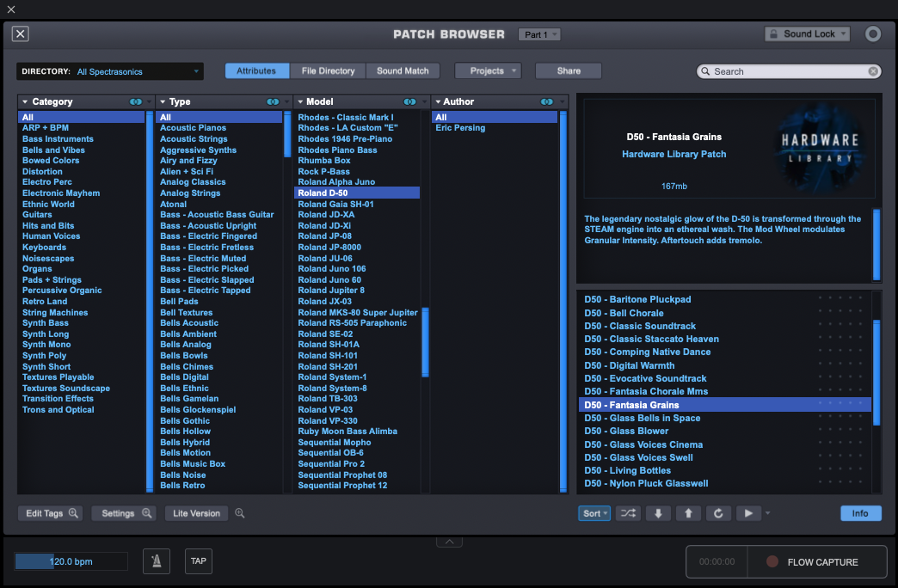Select Eric Persing author
This screenshot has height=588, width=898.
460,128
